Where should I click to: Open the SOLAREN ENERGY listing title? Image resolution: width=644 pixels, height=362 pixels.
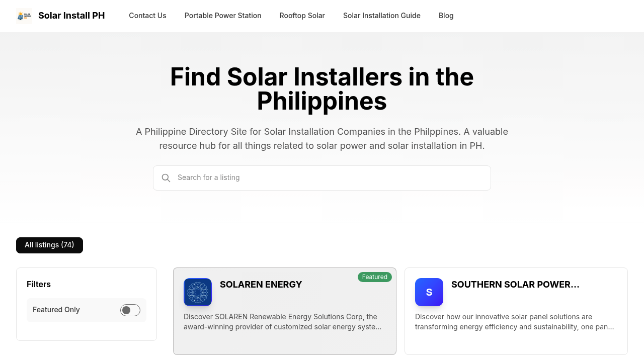(x=261, y=284)
